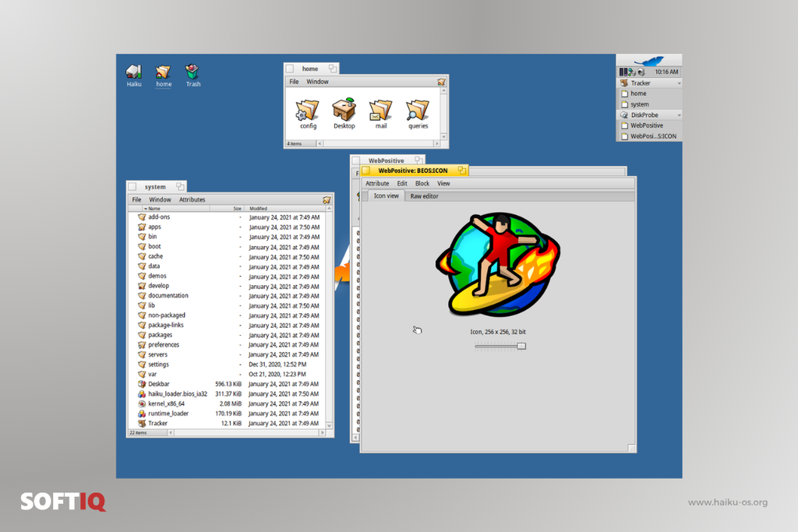Open File menu in system window

(136, 200)
